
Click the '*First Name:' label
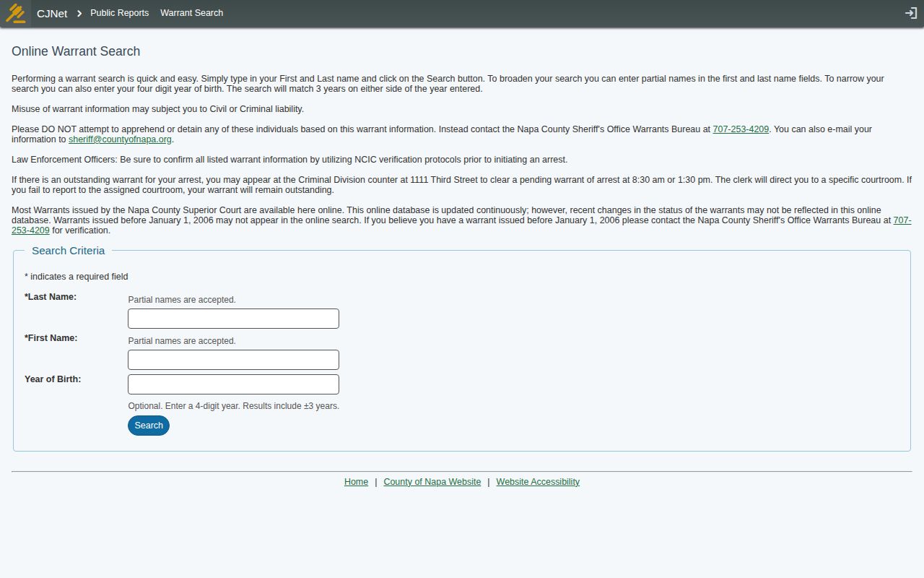pos(51,338)
